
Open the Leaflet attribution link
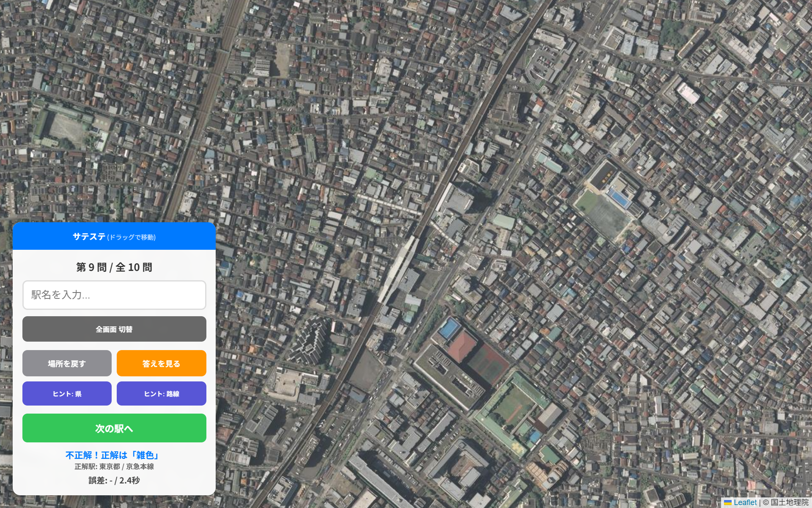[745, 502]
